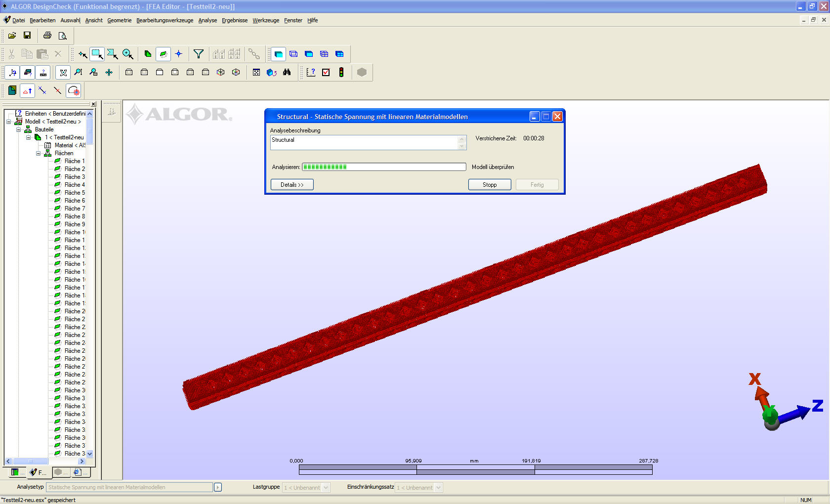Image resolution: width=830 pixels, height=504 pixels.
Task: Select Fläche 1 in the tree
Action: point(75,161)
